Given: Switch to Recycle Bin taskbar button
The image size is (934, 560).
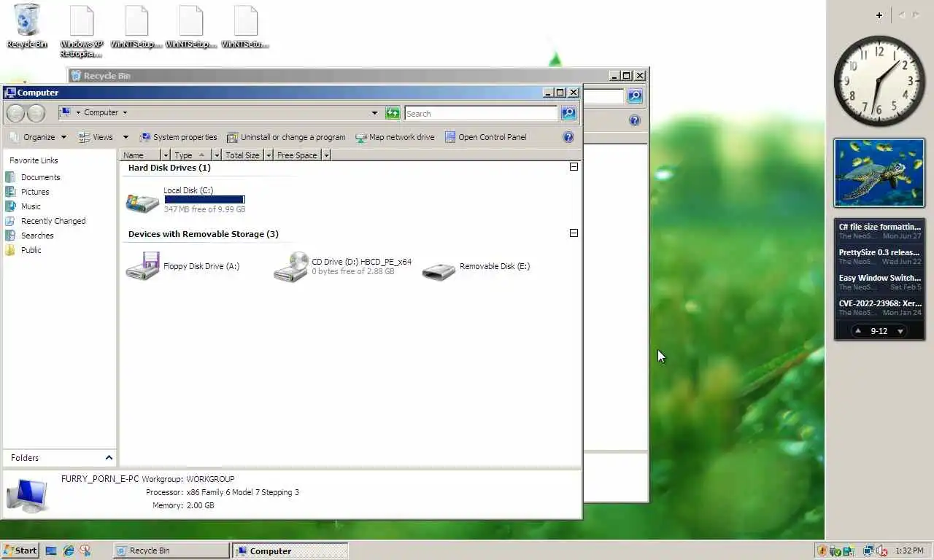Looking at the screenshot, I should pos(171,551).
